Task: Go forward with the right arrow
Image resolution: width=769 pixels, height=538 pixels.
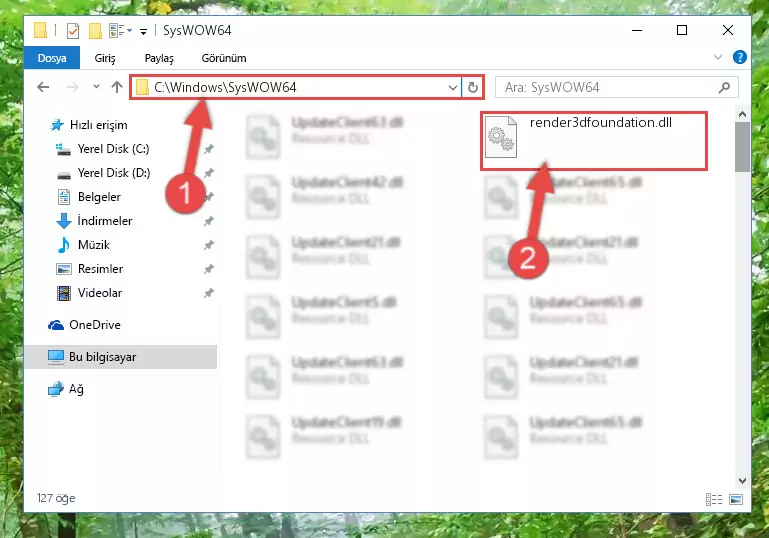Action: [72, 87]
